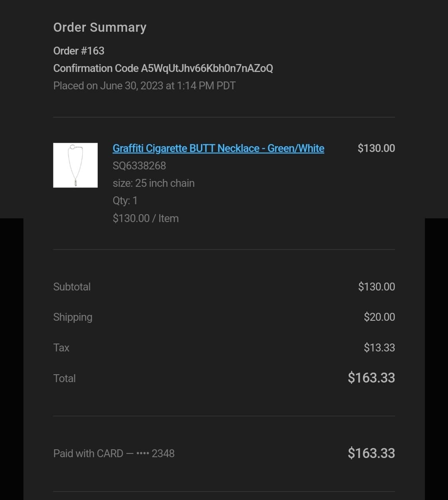Click the Subtotal amount $130.00
This screenshot has width=448, height=500.
tap(376, 287)
